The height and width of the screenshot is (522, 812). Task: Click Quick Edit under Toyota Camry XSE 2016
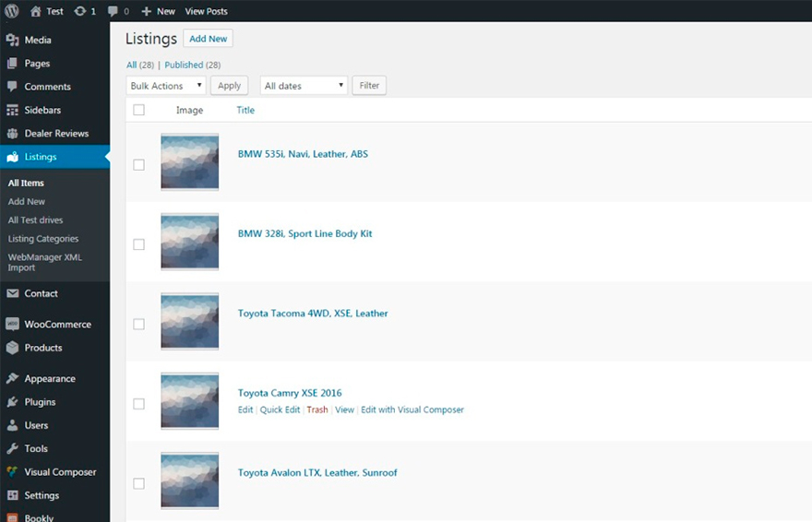click(280, 409)
